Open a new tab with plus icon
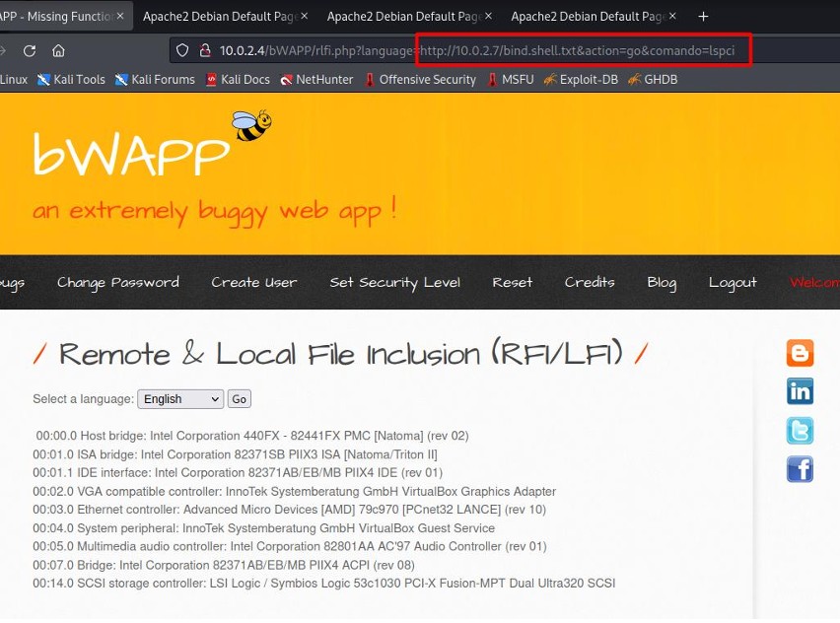This screenshot has width=840, height=623. point(703,17)
